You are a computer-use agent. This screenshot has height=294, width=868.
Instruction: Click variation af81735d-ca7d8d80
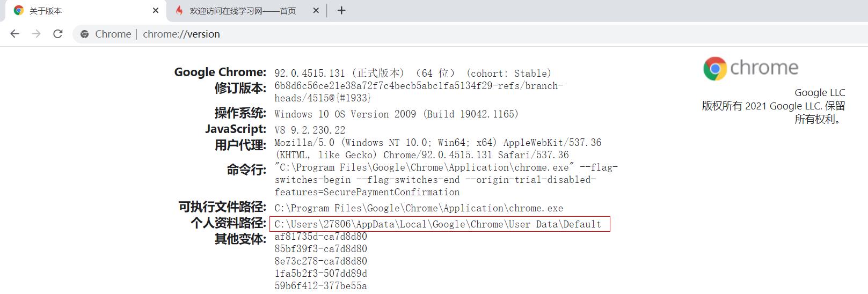320,237
